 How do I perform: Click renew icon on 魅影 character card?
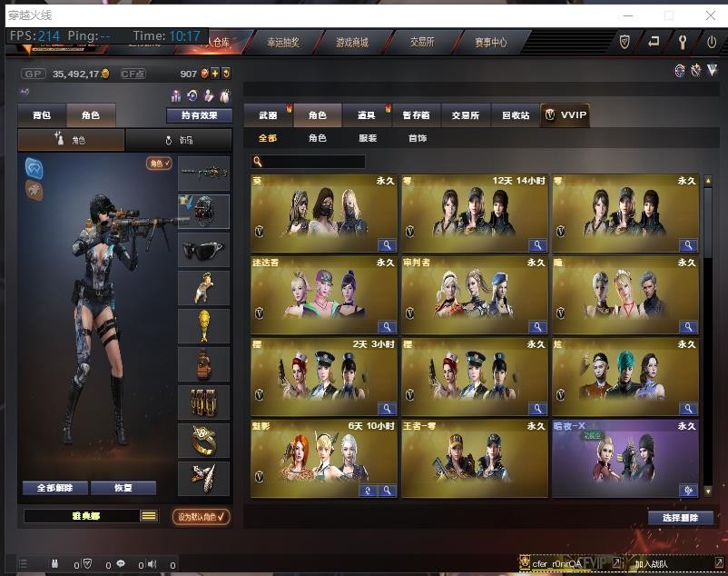tap(368, 491)
